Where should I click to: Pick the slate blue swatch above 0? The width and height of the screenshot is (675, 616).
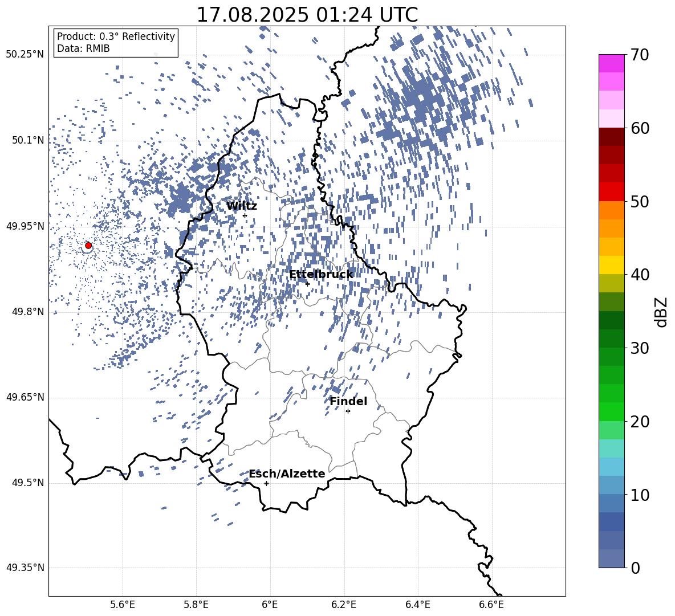point(611,558)
